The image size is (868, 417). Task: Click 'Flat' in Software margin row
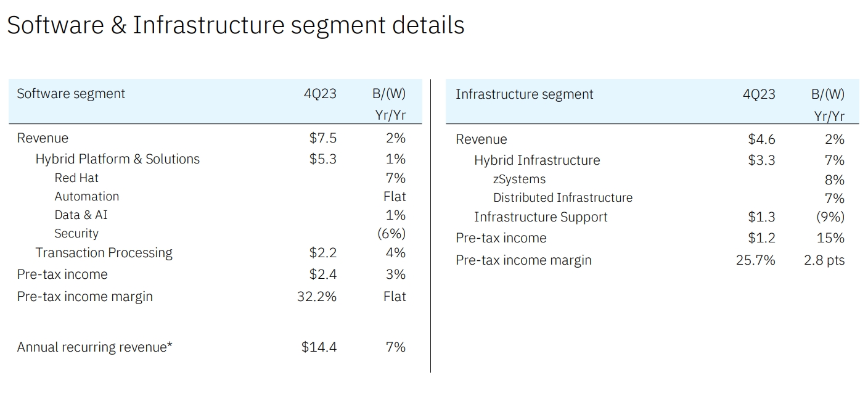pos(395,297)
